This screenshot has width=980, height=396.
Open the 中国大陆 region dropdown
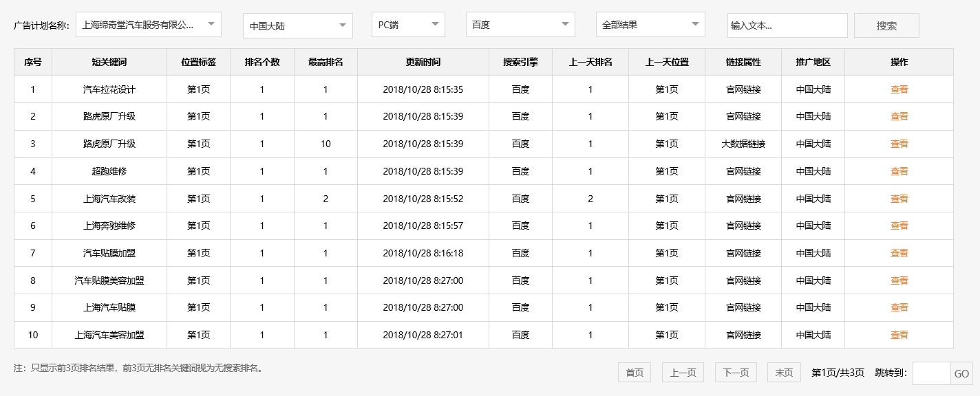pos(297,24)
